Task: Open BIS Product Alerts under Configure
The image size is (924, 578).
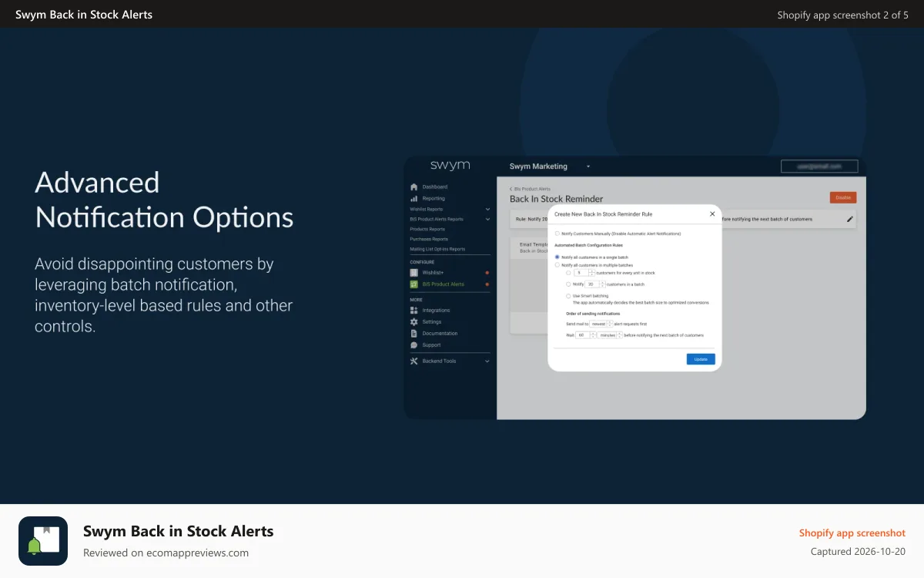Action: [443, 284]
